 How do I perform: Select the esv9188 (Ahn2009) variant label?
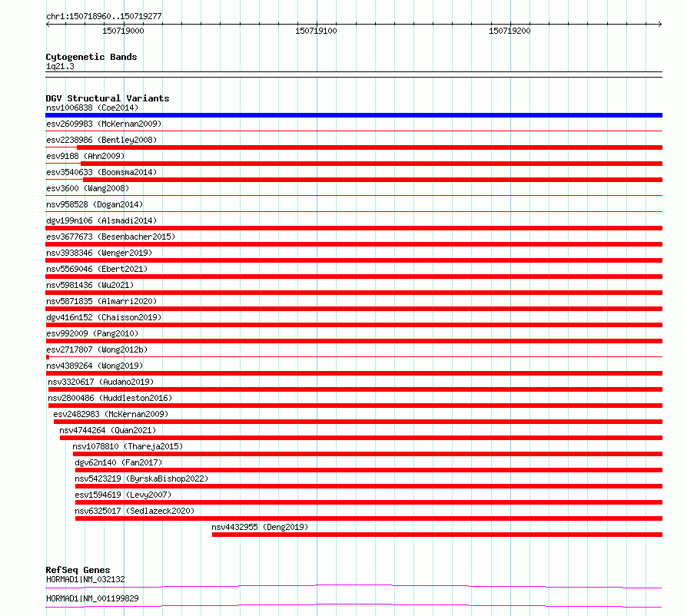(x=85, y=156)
